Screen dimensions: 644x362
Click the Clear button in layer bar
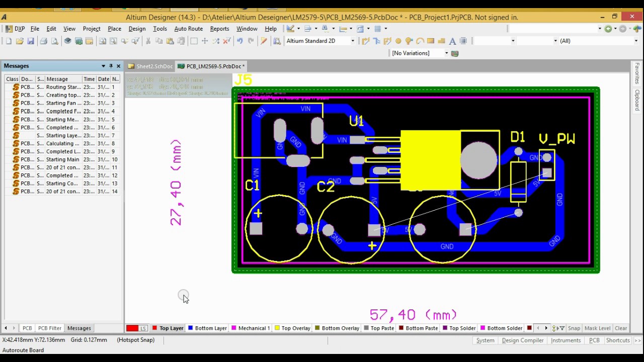pyautogui.click(x=621, y=328)
